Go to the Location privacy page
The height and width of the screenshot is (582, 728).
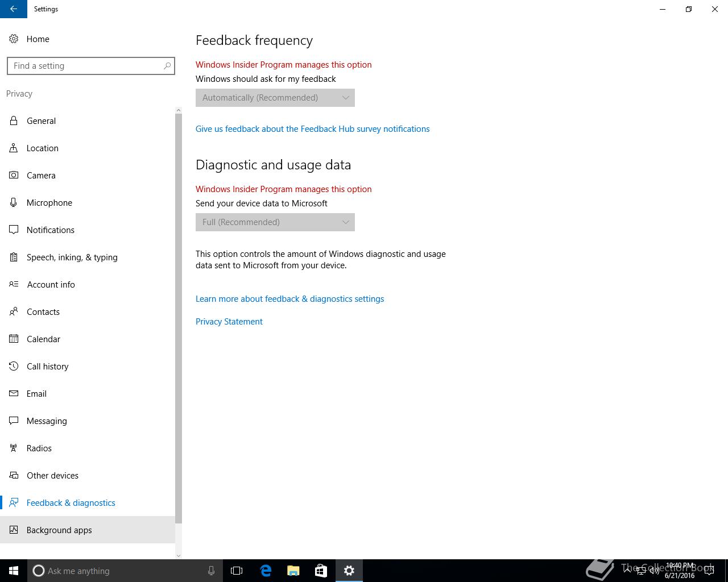coord(88,148)
